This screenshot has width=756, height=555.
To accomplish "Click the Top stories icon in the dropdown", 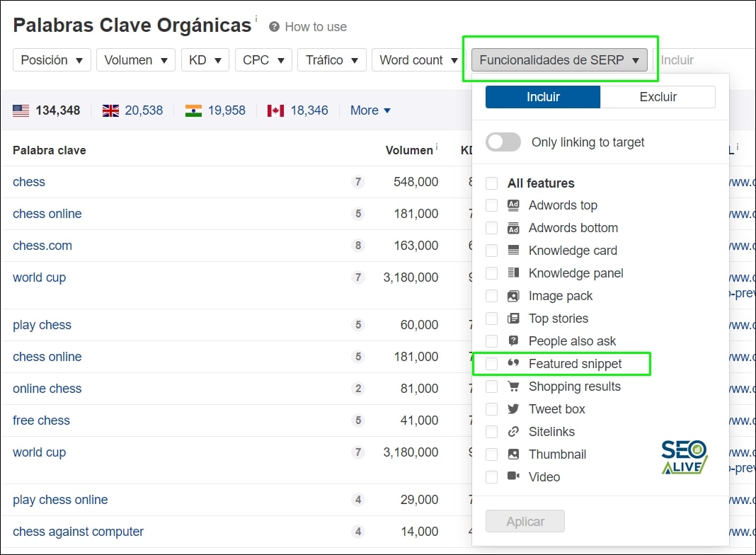I will [x=512, y=319].
